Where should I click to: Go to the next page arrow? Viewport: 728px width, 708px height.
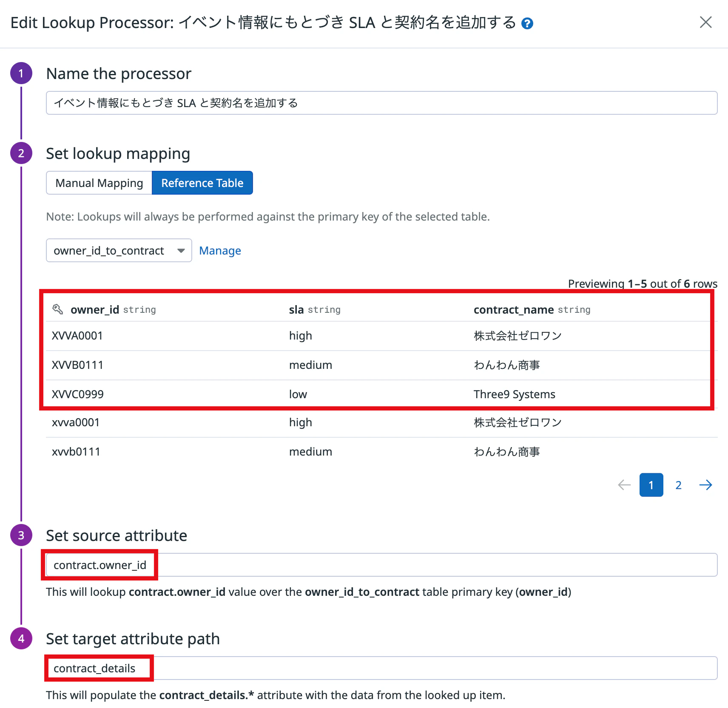tap(705, 485)
